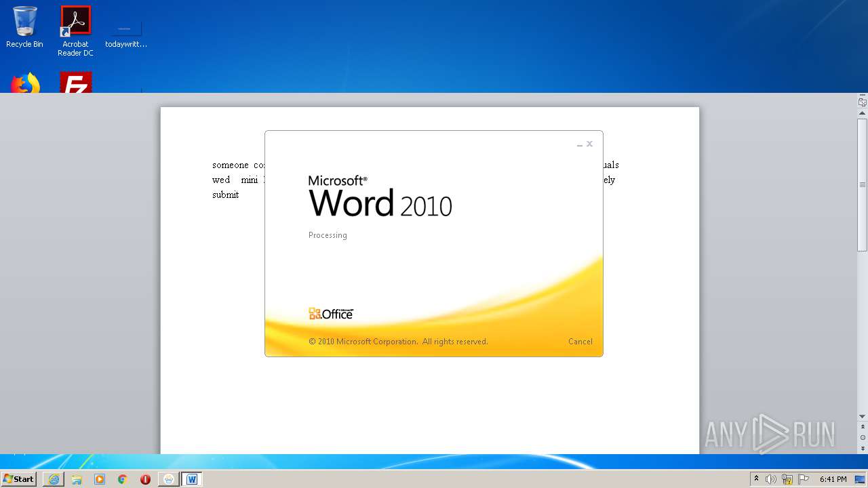Go to next page with double-down arrow
Viewport: 868px width, 488px height.
pos(863,449)
